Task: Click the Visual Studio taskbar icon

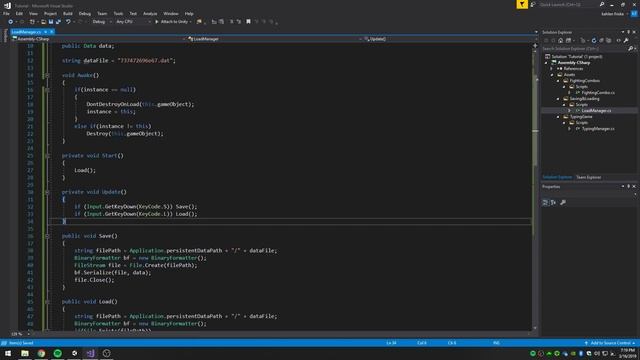Action: coord(90,353)
